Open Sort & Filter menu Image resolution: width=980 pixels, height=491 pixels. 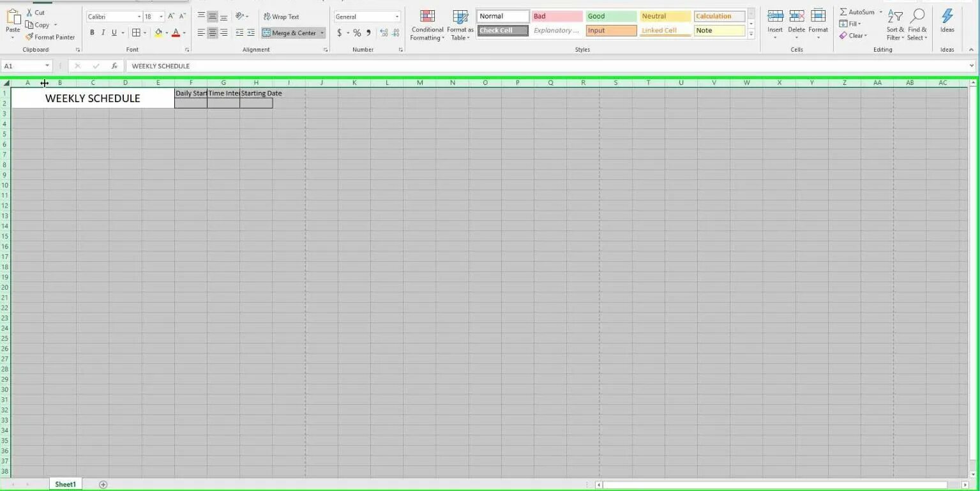895,26
